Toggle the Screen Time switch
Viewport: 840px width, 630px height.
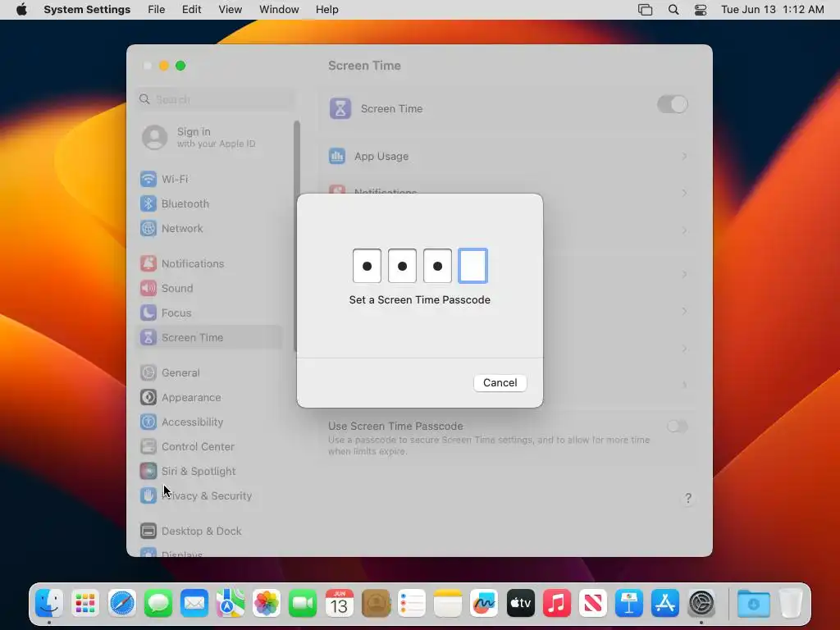[673, 104]
